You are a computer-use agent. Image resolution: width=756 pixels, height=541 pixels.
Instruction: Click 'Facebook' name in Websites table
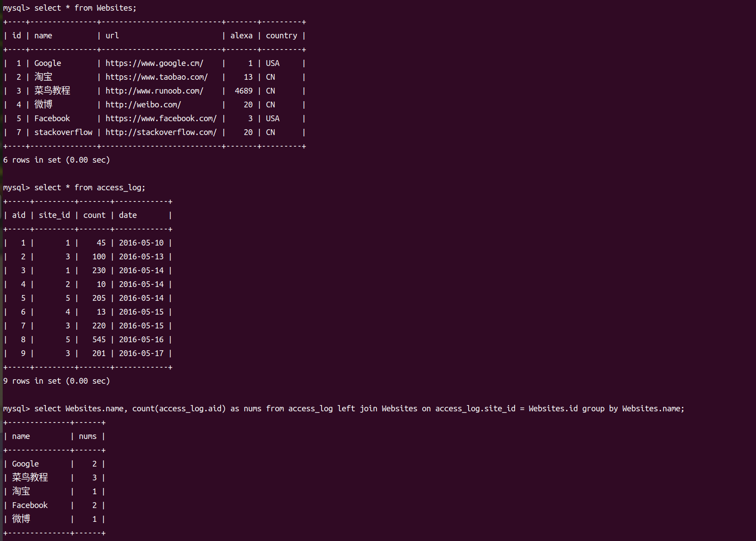point(52,119)
